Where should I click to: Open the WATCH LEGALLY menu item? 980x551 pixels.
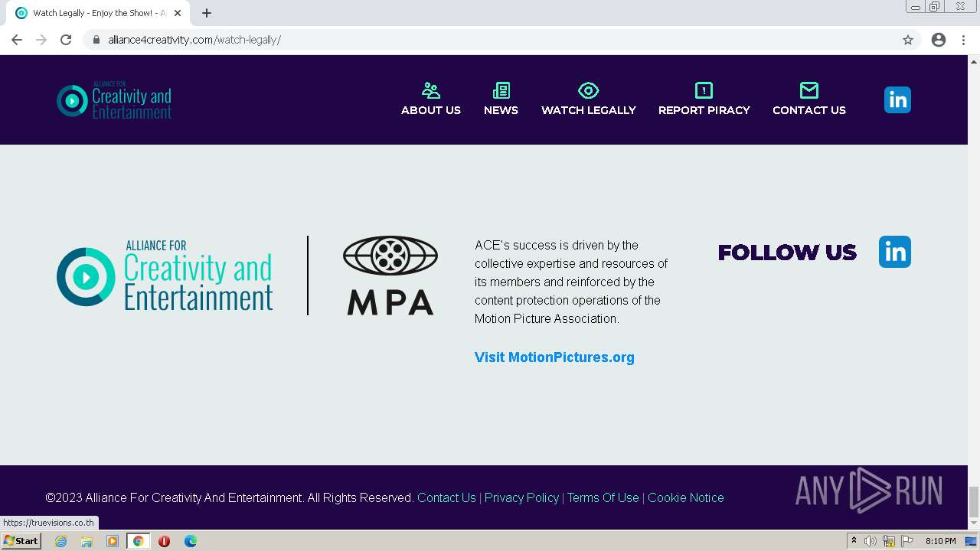(x=589, y=110)
